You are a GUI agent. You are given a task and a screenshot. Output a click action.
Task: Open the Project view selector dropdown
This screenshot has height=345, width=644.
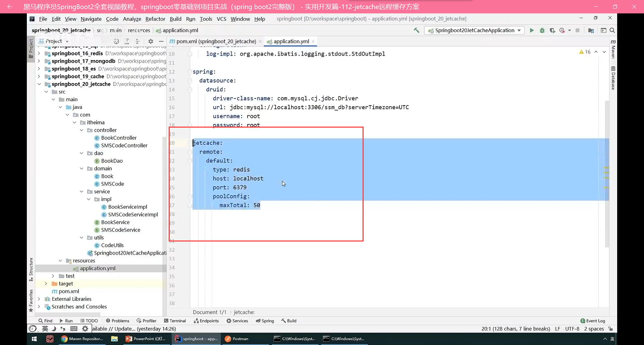(54, 41)
